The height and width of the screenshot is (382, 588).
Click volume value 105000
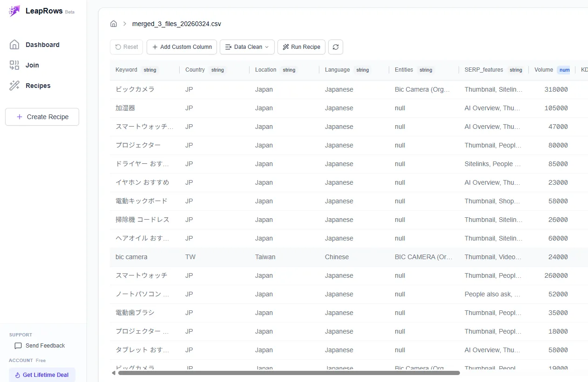click(x=556, y=108)
